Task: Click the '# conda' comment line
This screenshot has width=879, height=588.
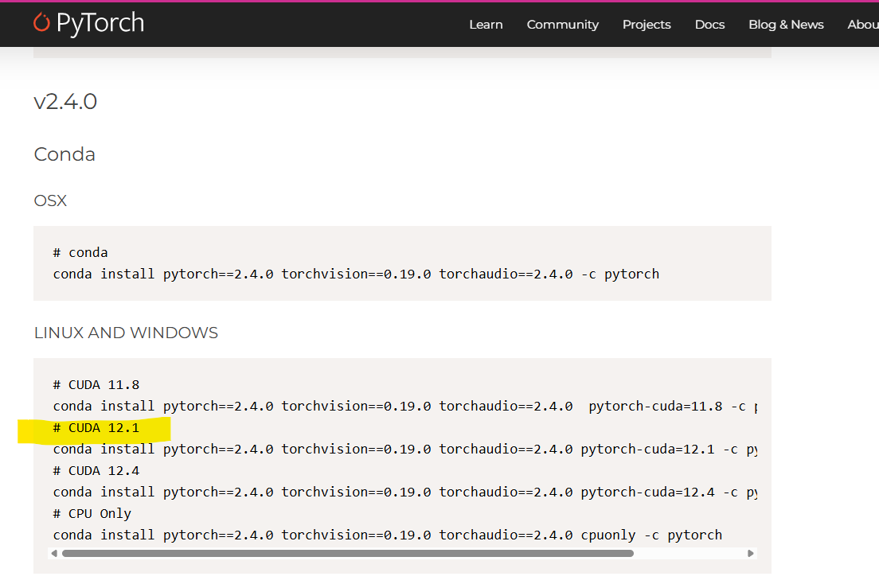Action: (80, 252)
